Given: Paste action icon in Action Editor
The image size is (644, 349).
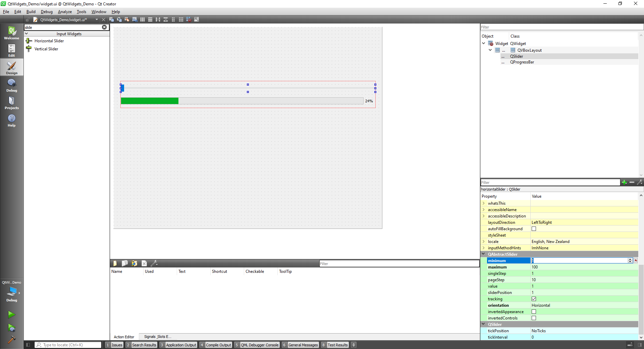Looking at the screenshot, I should pos(134,263).
